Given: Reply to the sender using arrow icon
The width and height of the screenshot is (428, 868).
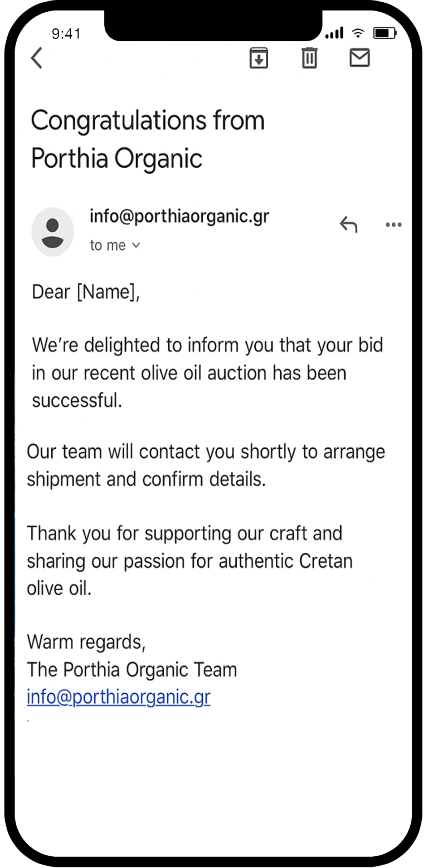Looking at the screenshot, I should 348,224.
